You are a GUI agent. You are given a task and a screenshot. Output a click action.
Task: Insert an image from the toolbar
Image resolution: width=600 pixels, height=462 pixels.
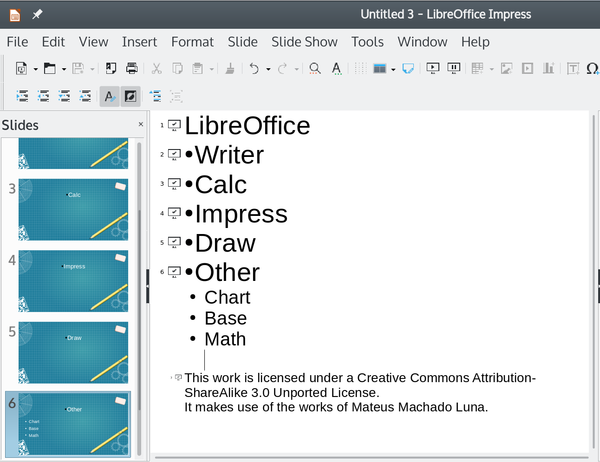[506, 69]
